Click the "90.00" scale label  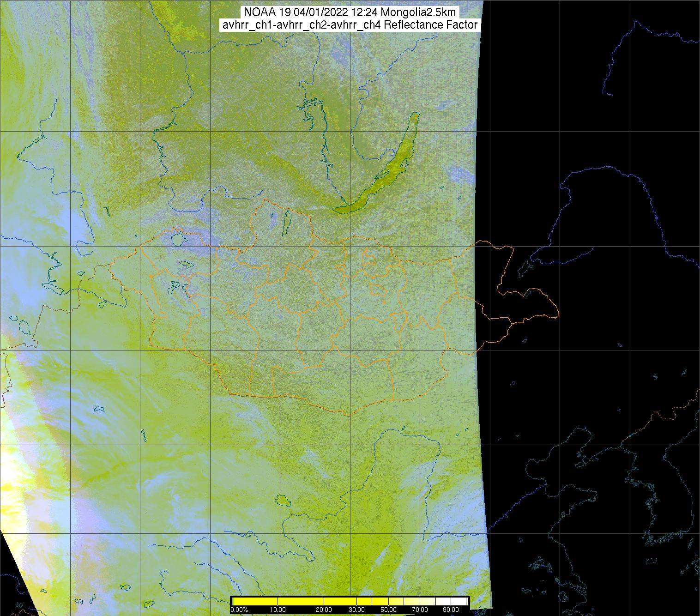click(451, 610)
